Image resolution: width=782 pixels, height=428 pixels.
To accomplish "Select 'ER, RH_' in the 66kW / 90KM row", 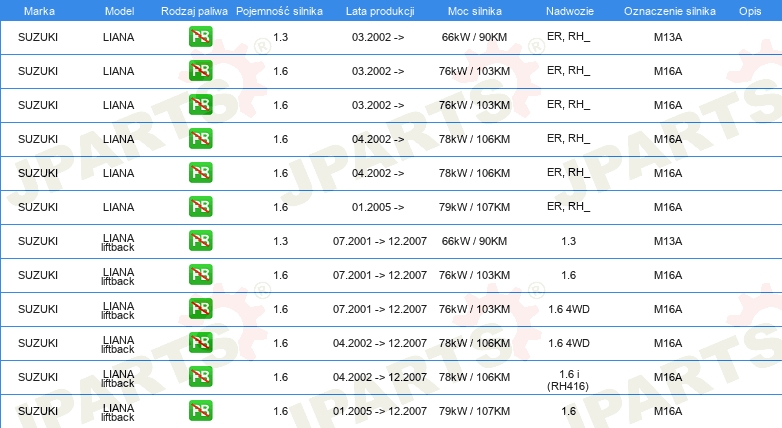I will pyautogui.click(x=568, y=36).
